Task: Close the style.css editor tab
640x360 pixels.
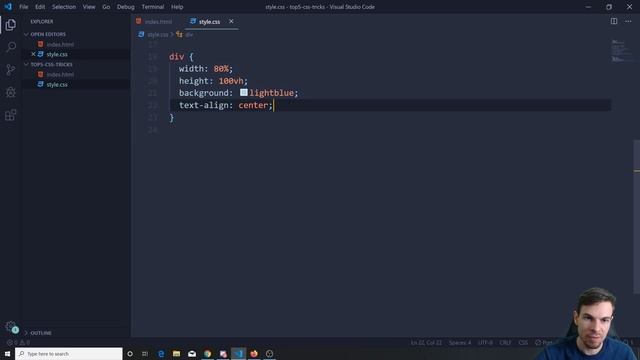Action: [231, 21]
